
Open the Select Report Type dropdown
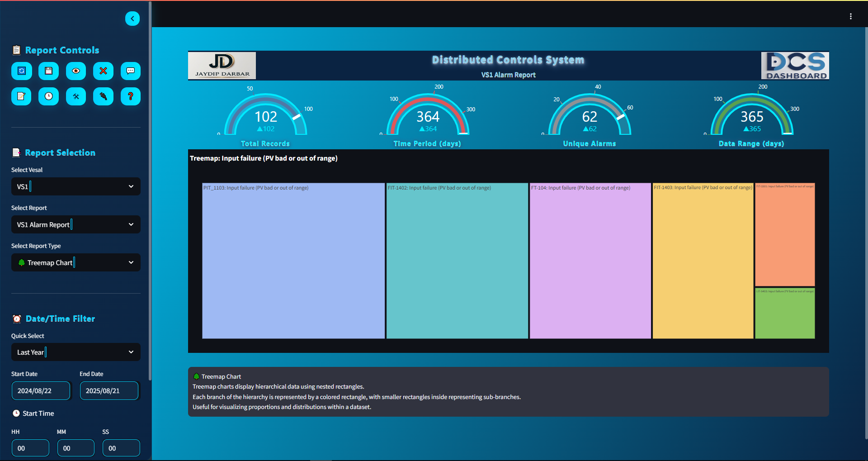point(75,262)
